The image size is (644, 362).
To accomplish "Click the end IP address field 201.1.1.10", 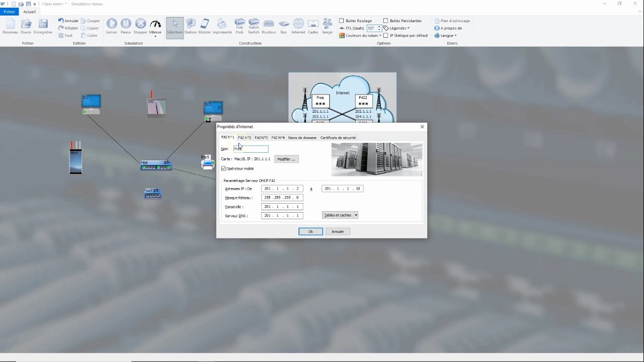I will (343, 189).
